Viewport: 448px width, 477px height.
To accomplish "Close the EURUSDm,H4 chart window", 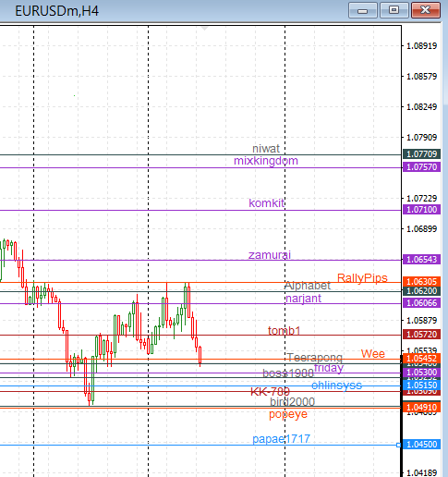I will point(426,10).
